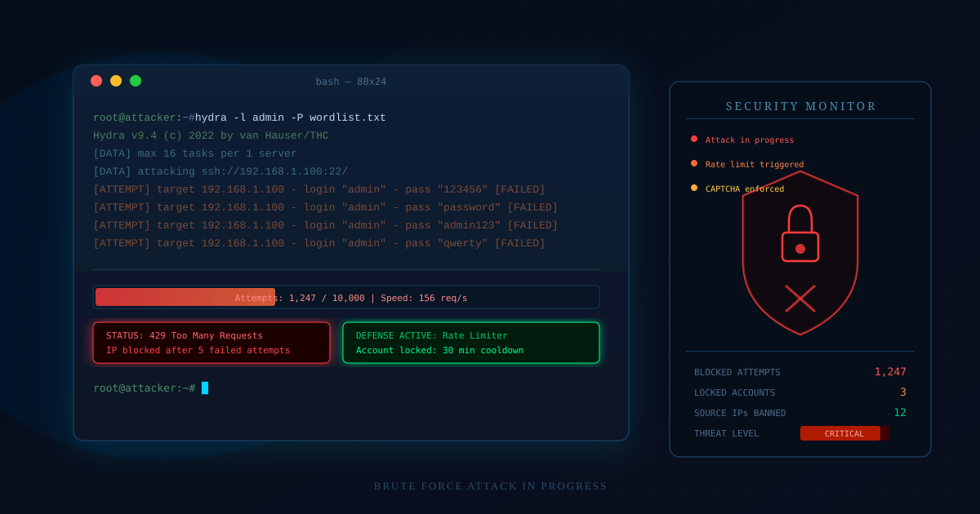The image size is (980, 514).
Task: Click the 'bash — 80x24' window title
Action: [351, 82]
